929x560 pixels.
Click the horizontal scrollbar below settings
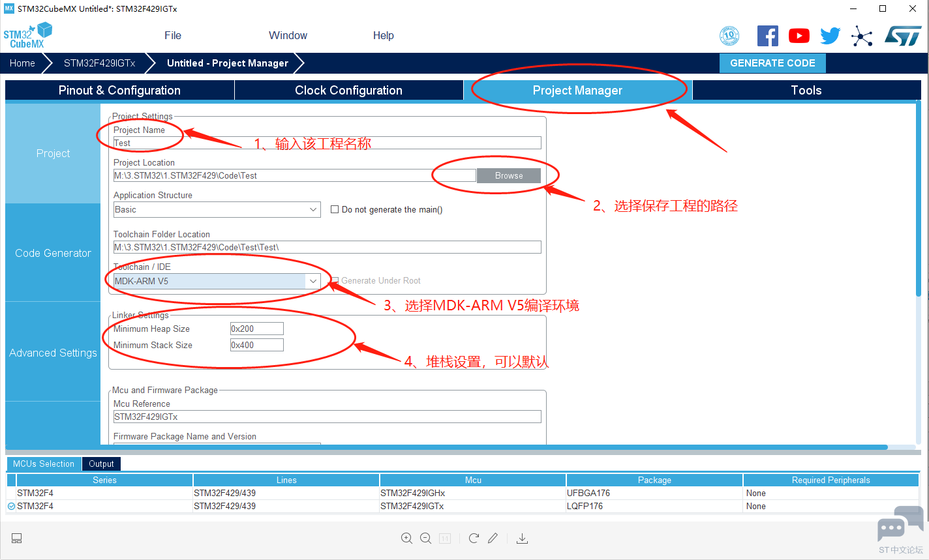[446, 447]
